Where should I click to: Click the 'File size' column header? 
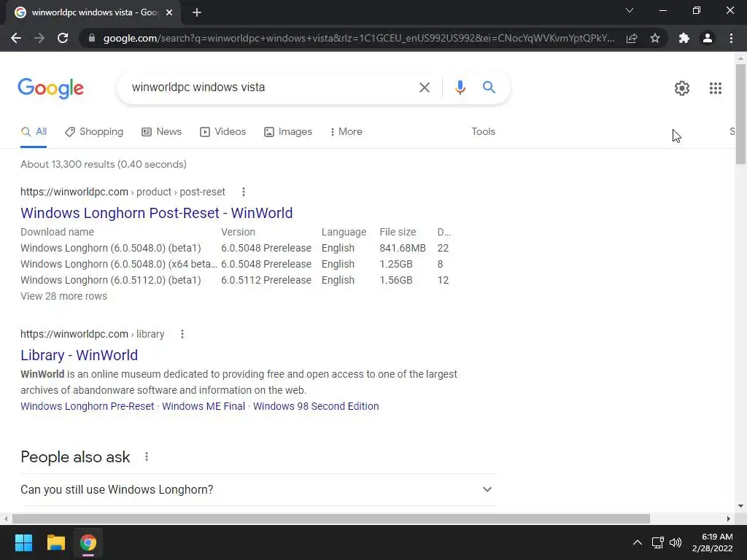pyautogui.click(x=398, y=232)
